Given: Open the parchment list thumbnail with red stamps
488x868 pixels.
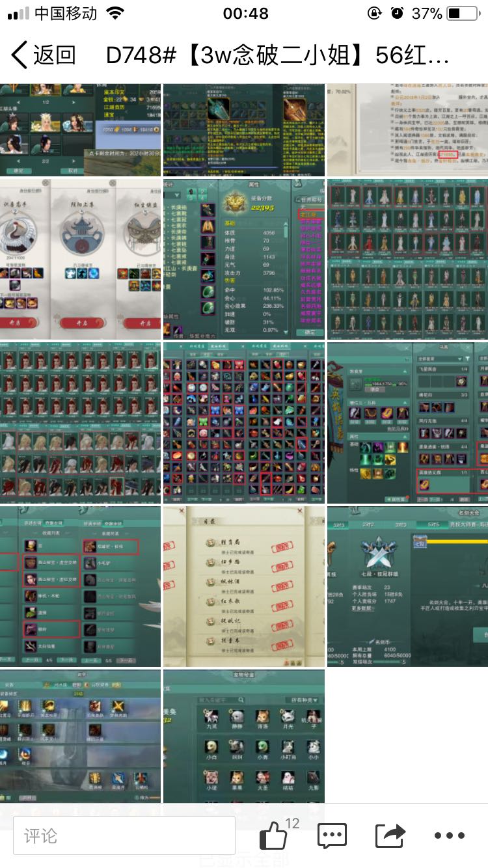Looking at the screenshot, I should coord(244,586).
